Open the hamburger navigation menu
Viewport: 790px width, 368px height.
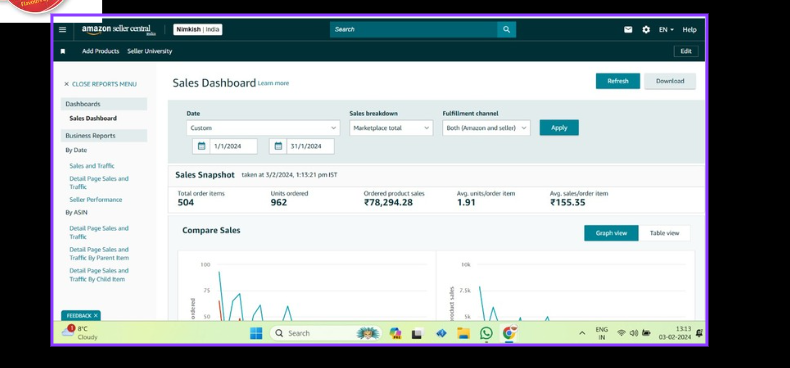(62, 30)
